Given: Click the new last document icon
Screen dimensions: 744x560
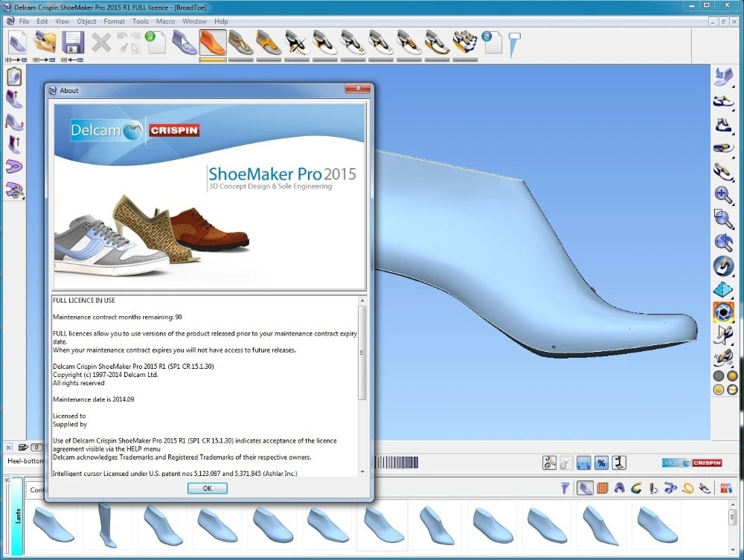Looking at the screenshot, I should (x=18, y=42).
